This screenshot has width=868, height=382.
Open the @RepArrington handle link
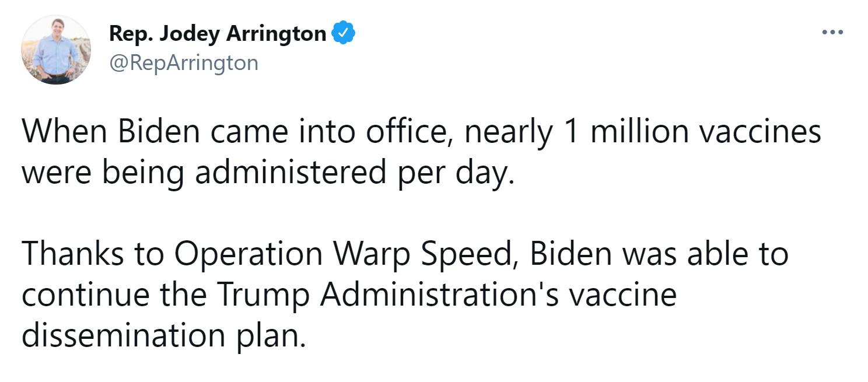[x=184, y=63]
